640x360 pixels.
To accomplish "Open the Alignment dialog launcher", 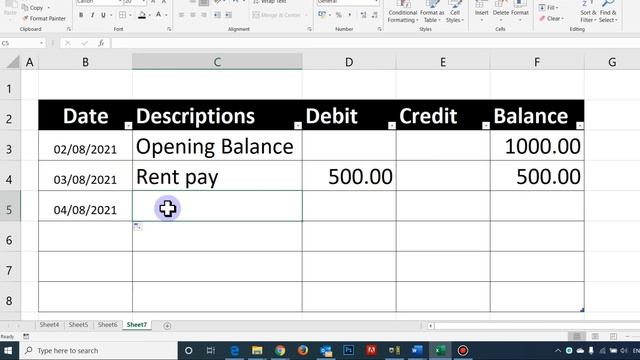I will pos(309,29).
